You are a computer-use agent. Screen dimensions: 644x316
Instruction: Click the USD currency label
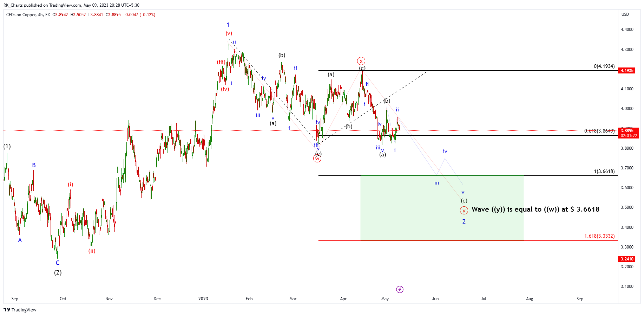pos(625,14)
